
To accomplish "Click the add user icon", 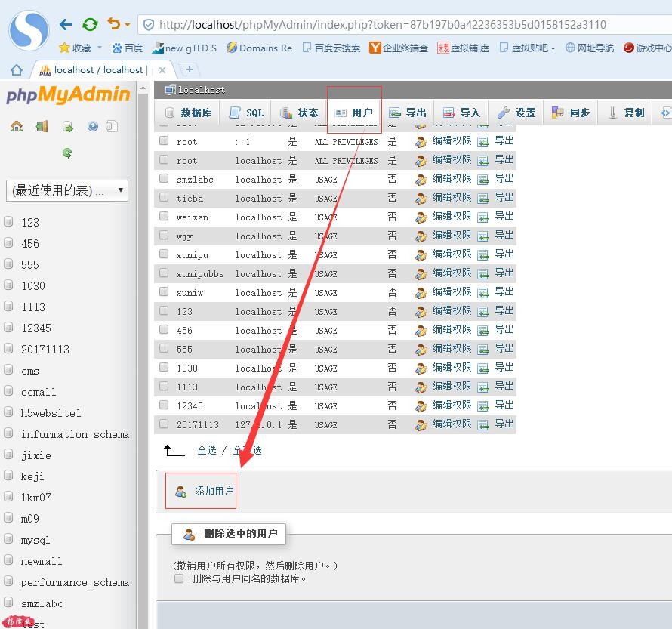I will click(181, 492).
